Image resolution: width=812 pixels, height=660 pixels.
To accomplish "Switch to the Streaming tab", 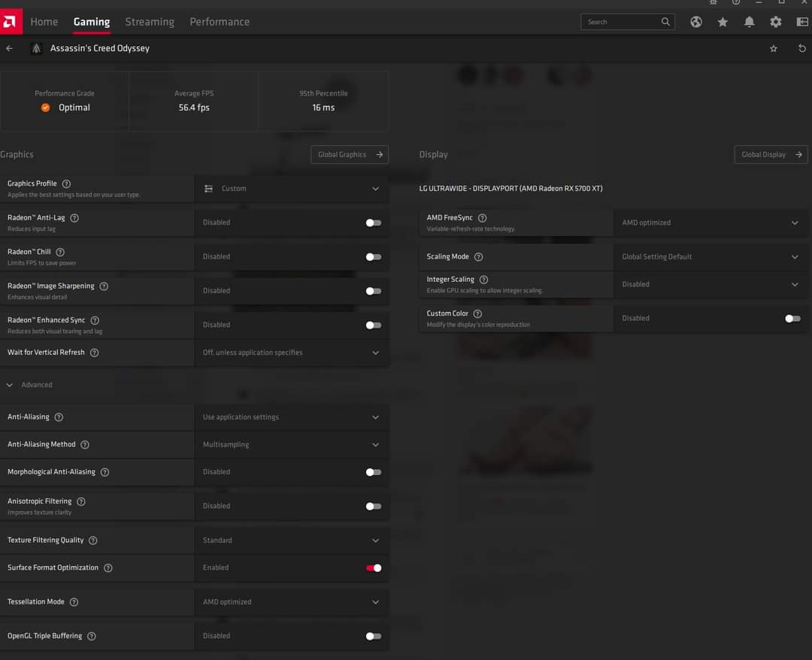I will coord(150,22).
